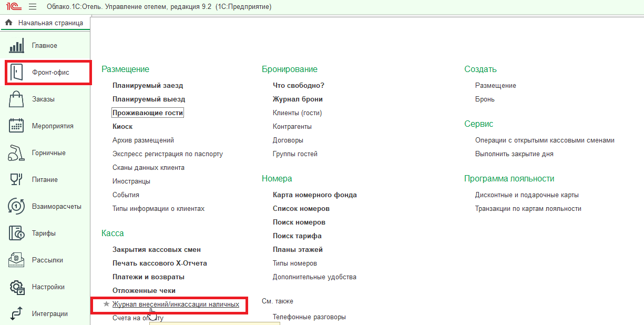Open Планируемый заезд
Viewport: 644px width, 325px height.
point(148,85)
